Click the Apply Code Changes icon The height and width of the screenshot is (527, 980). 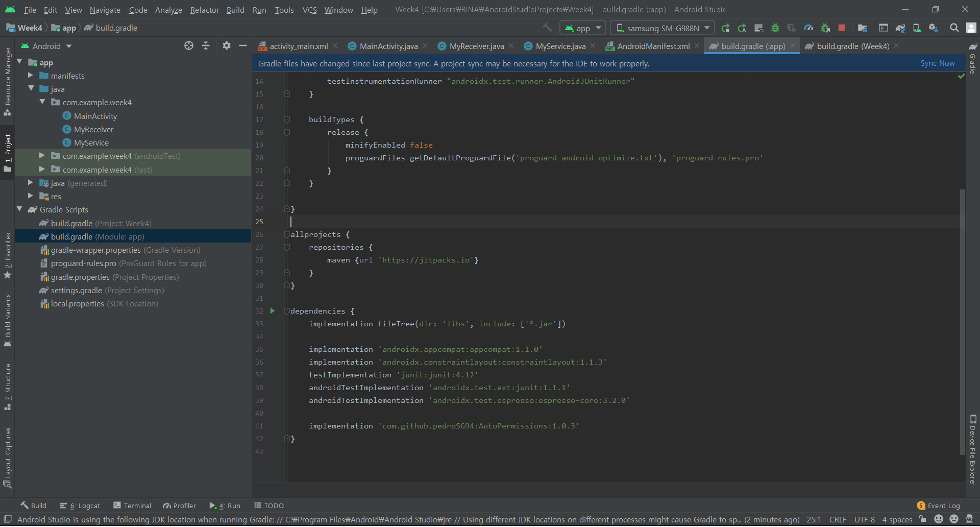tap(758, 28)
